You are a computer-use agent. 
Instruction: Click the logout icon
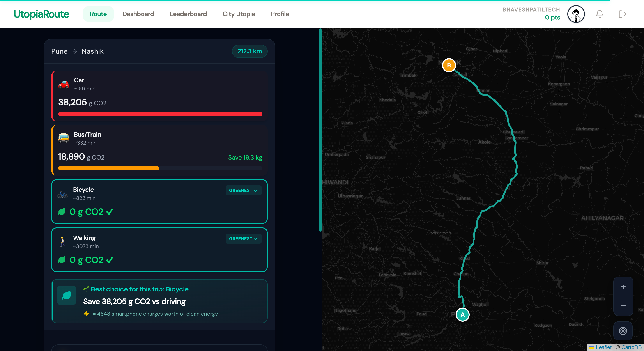click(622, 14)
